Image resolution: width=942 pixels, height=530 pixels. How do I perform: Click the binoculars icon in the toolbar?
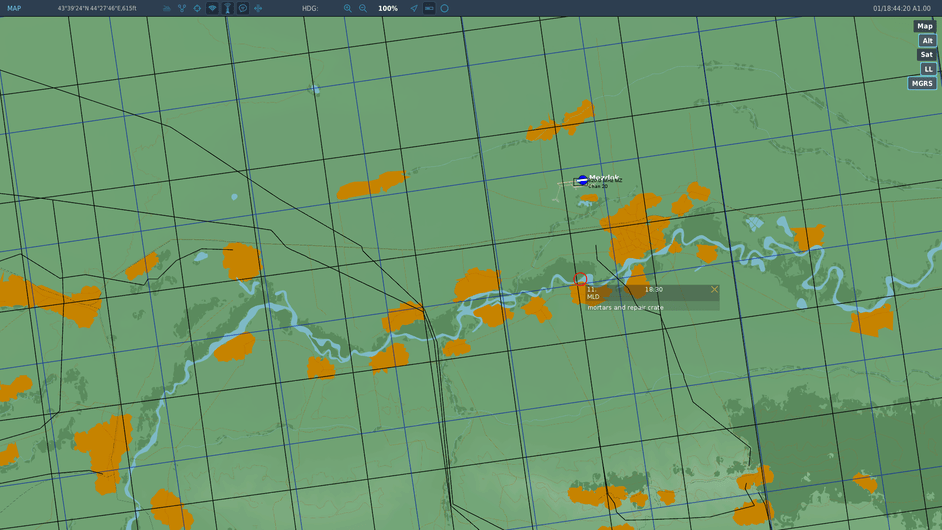pos(166,8)
